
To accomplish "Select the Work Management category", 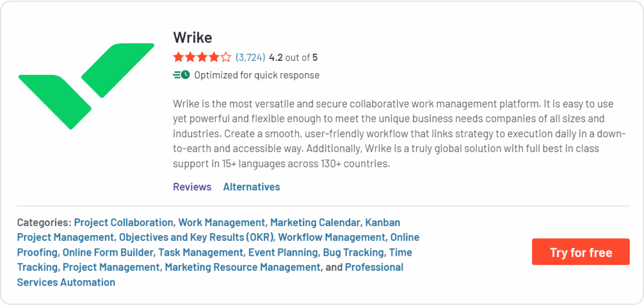I will click(x=221, y=222).
